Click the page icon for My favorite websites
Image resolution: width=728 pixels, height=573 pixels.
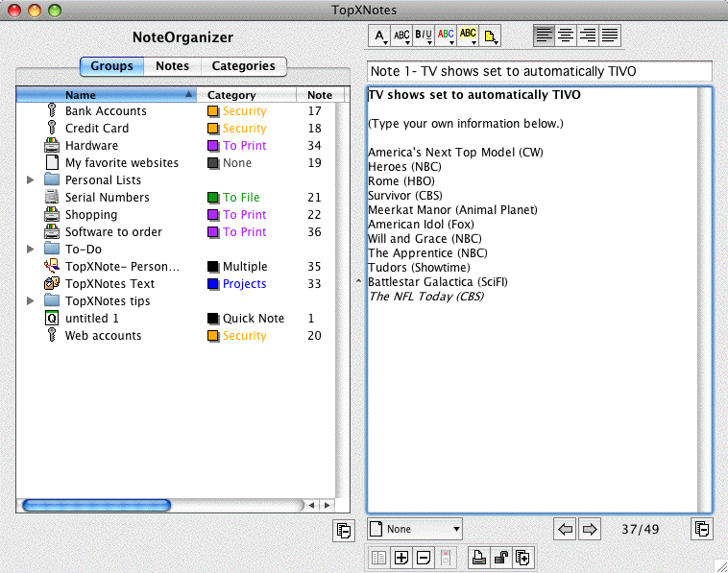(52, 162)
